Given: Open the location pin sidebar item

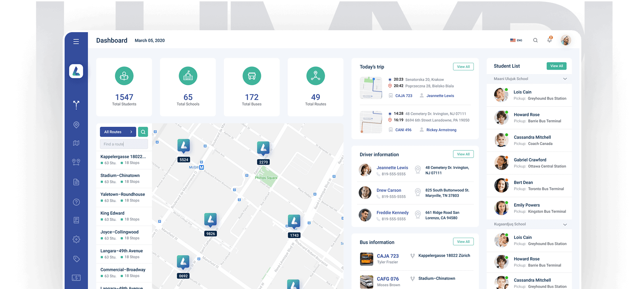Looking at the screenshot, I should [x=76, y=125].
